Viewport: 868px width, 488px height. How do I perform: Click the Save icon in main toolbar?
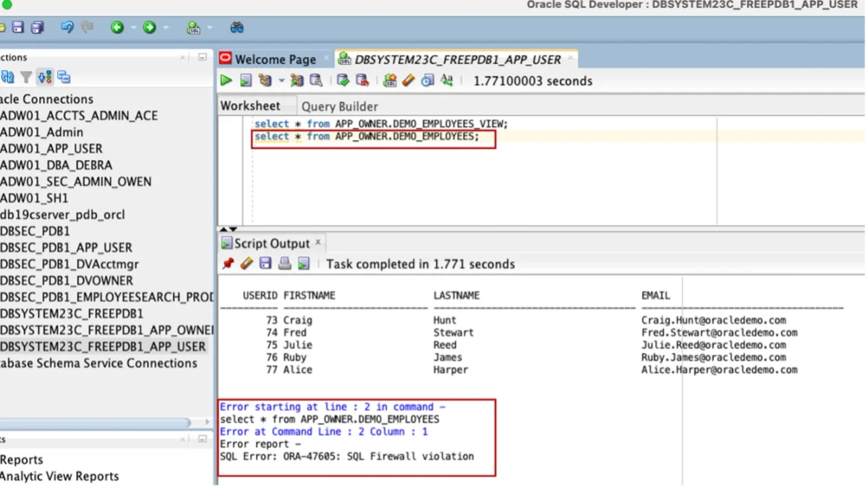18,27
